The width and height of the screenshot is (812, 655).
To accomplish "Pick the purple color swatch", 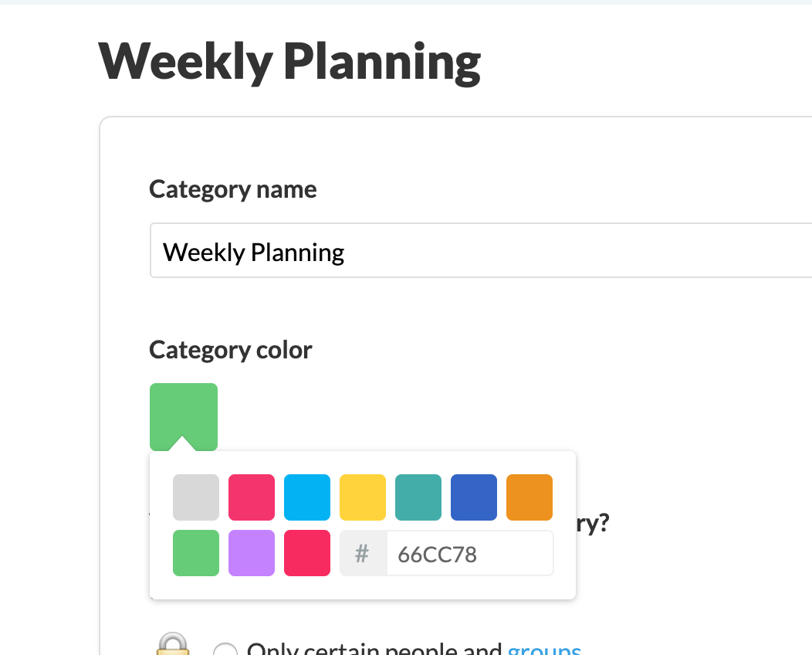I will point(251,553).
